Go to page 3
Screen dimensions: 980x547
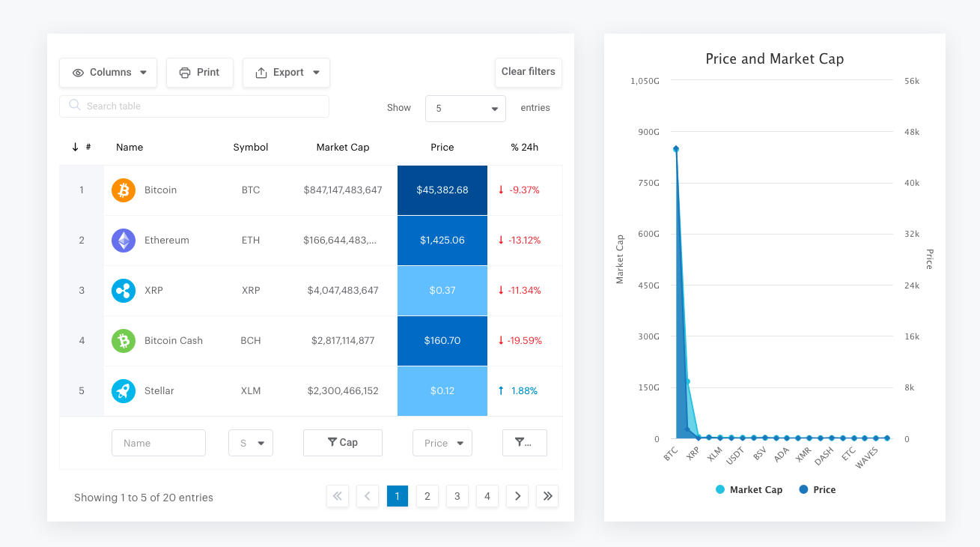(457, 496)
